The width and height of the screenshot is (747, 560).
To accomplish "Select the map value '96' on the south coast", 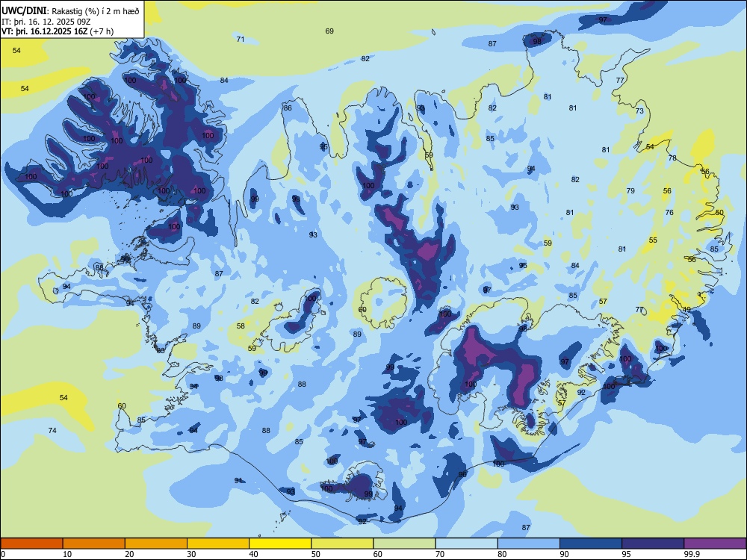I will [x=462, y=474].
